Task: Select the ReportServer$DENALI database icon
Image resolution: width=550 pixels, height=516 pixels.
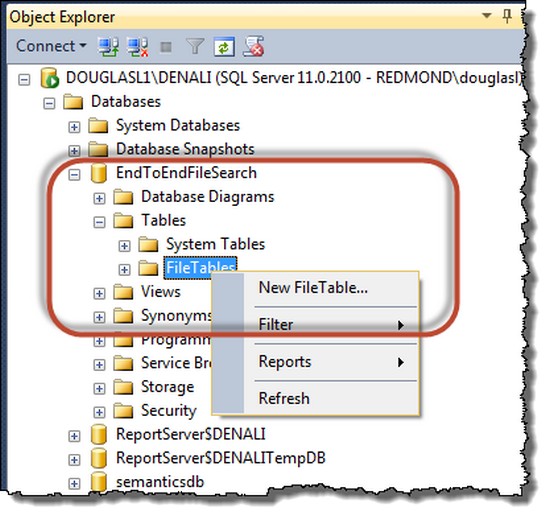Action: tap(99, 435)
